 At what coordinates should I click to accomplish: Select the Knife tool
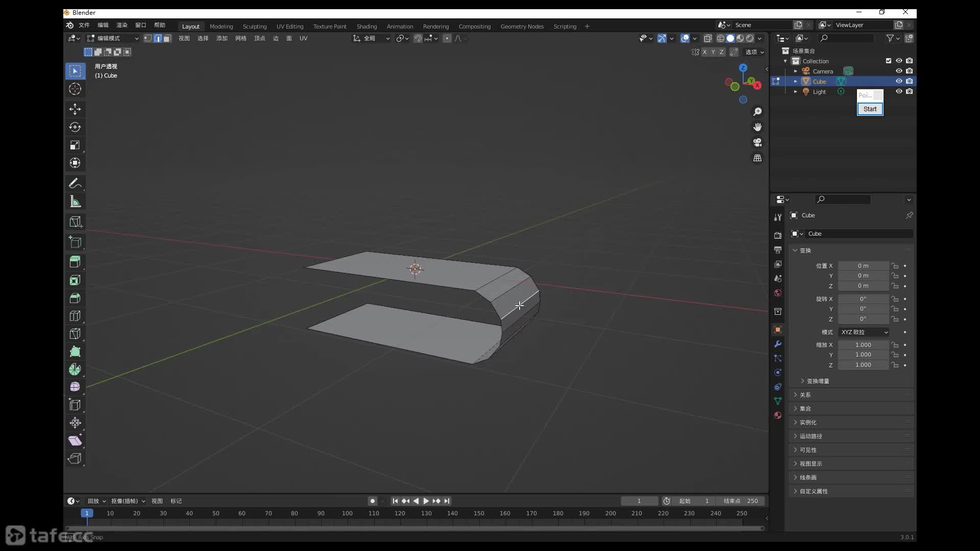point(75,334)
